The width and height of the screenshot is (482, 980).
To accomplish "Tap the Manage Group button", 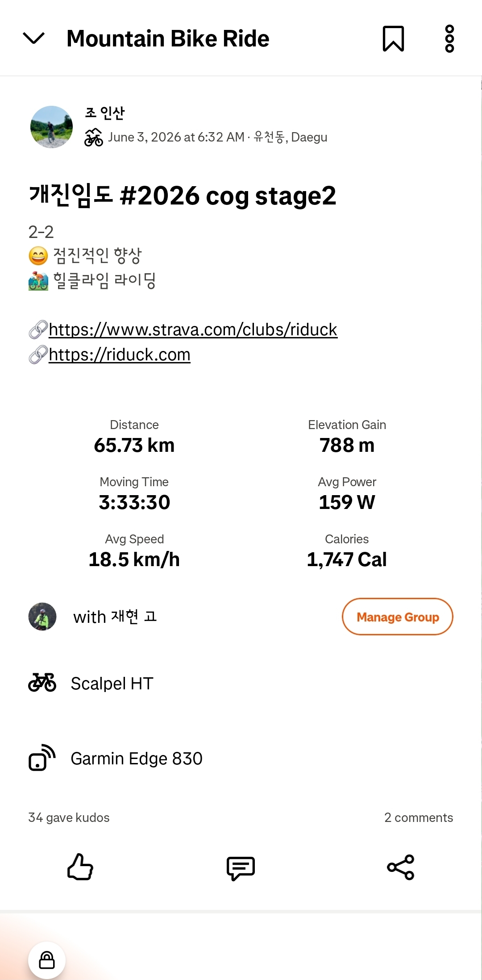I will pyautogui.click(x=398, y=617).
